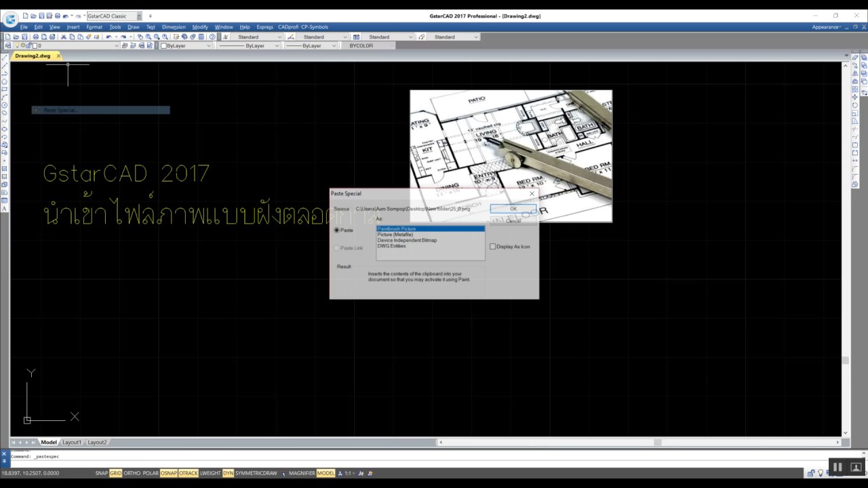Open the Insert menu
The height and width of the screenshot is (488, 868).
(73, 27)
